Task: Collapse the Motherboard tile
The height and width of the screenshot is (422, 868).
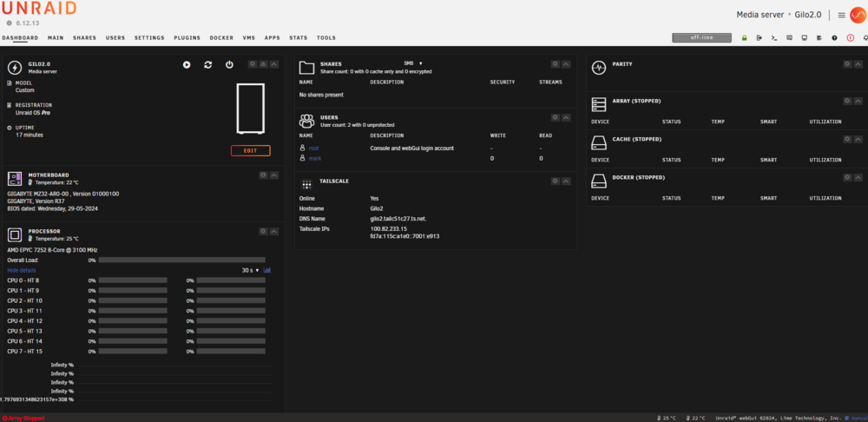Action: click(274, 175)
